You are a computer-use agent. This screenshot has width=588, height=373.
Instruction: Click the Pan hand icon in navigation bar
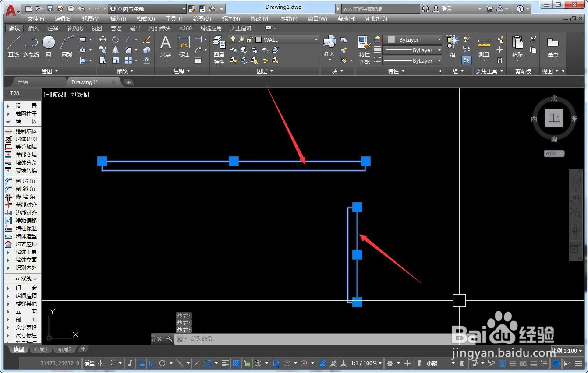coord(575,200)
